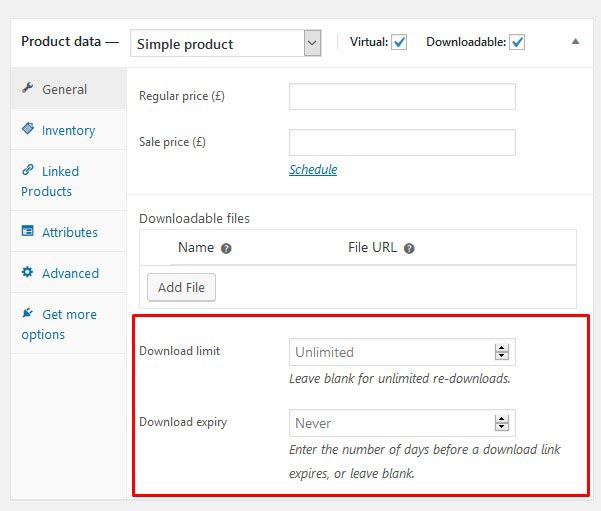
Task: Click the File URL column header
Action: coord(372,248)
